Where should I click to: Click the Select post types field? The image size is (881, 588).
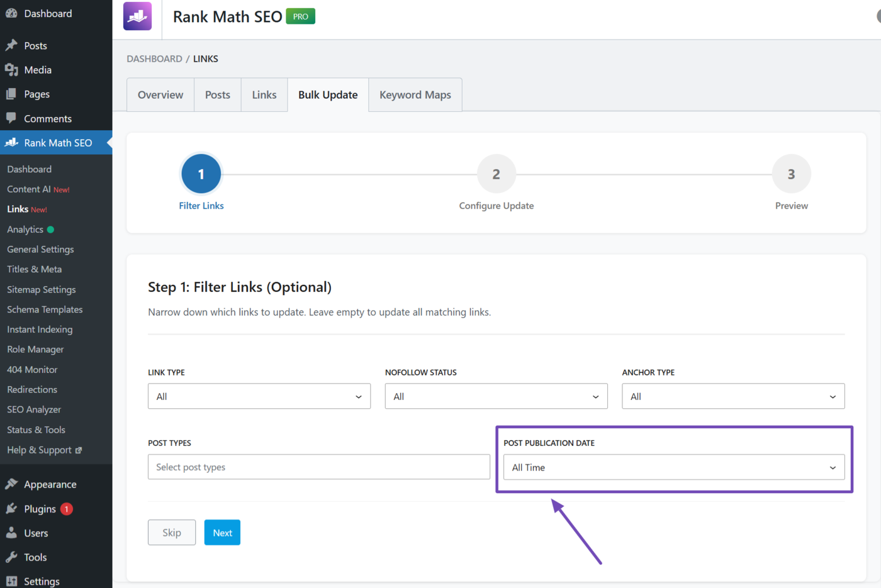(x=318, y=467)
